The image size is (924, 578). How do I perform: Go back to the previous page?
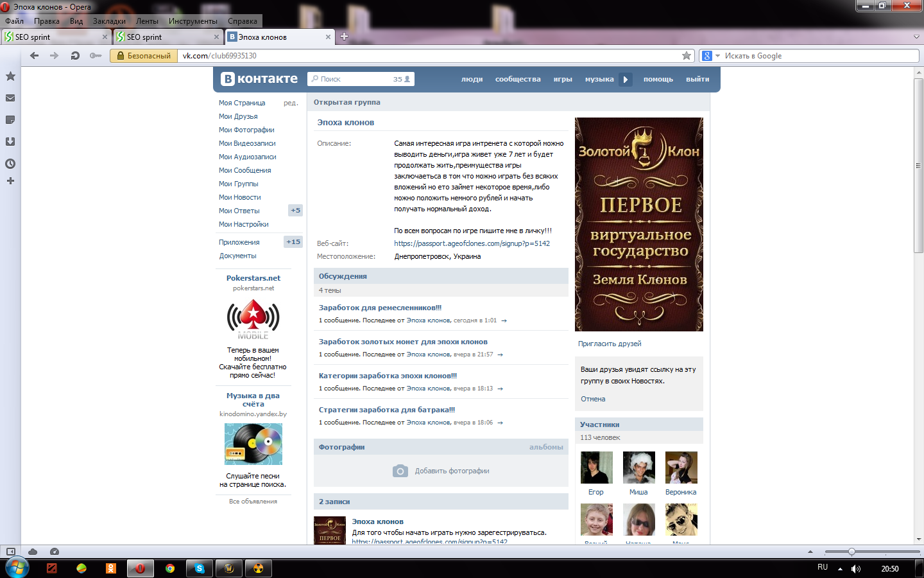tap(35, 56)
